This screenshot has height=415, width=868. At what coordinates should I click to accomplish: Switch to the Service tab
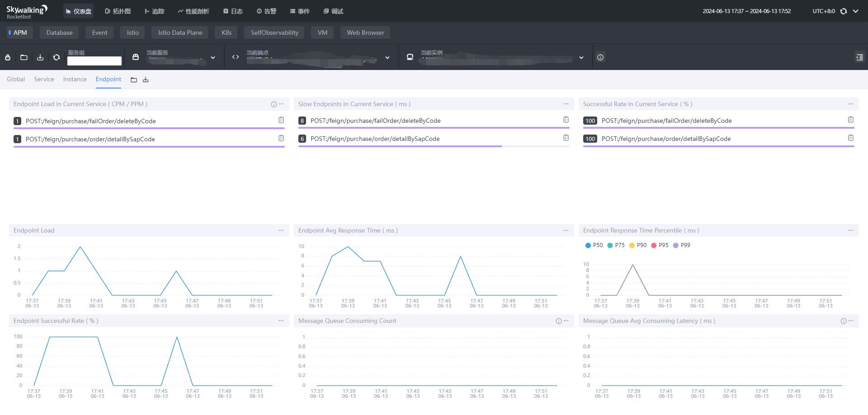coord(44,79)
